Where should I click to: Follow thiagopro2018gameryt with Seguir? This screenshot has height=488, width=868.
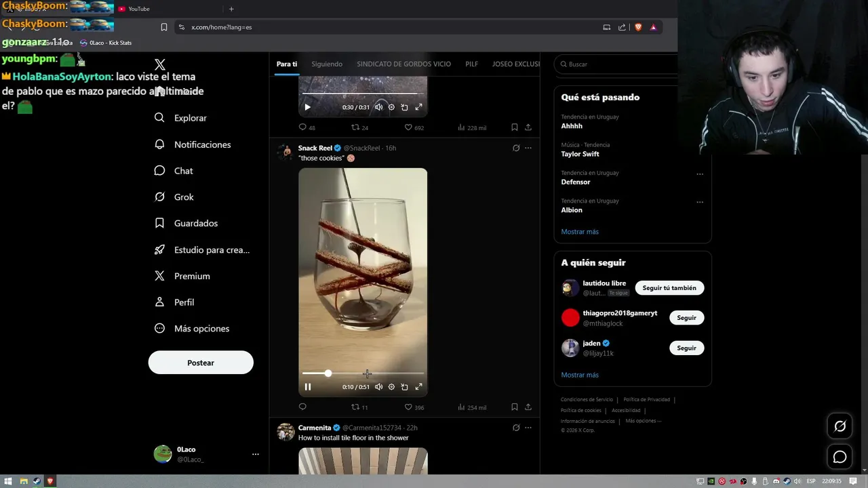686,318
